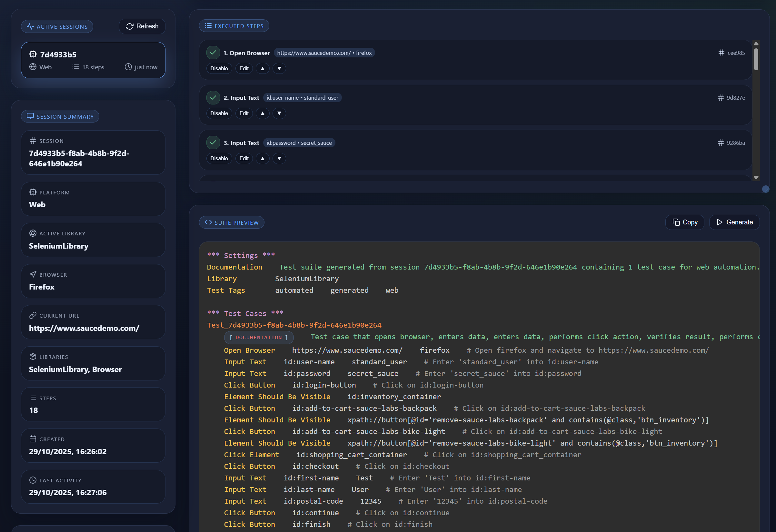776x532 pixels.
Task: Select the ACTIVE SESSIONS header
Action: click(x=57, y=26)
